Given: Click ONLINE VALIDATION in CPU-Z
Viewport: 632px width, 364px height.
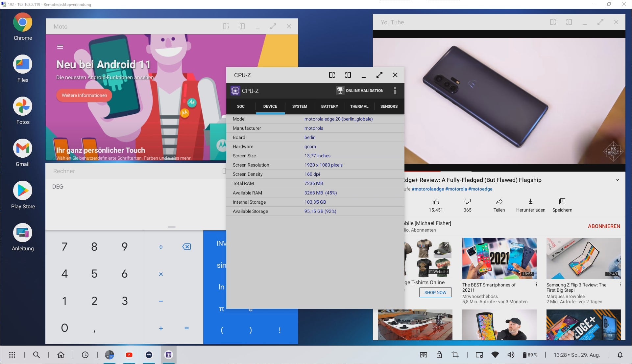Looking at the screenshot, I should click(x=360, y=91).
